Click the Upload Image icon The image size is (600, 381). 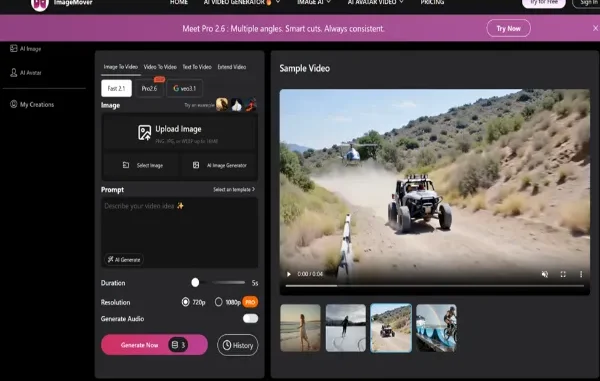point(144,132)
